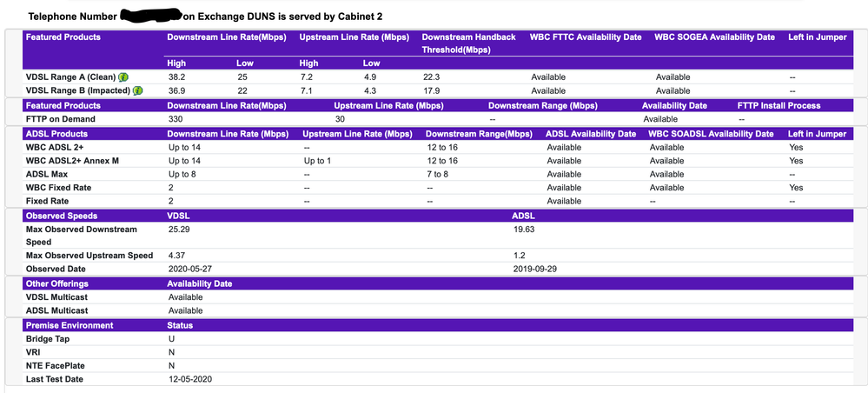Select the Other Offerings header
The width and height of the screenshot is (868, 393).
tap(58, 283)
